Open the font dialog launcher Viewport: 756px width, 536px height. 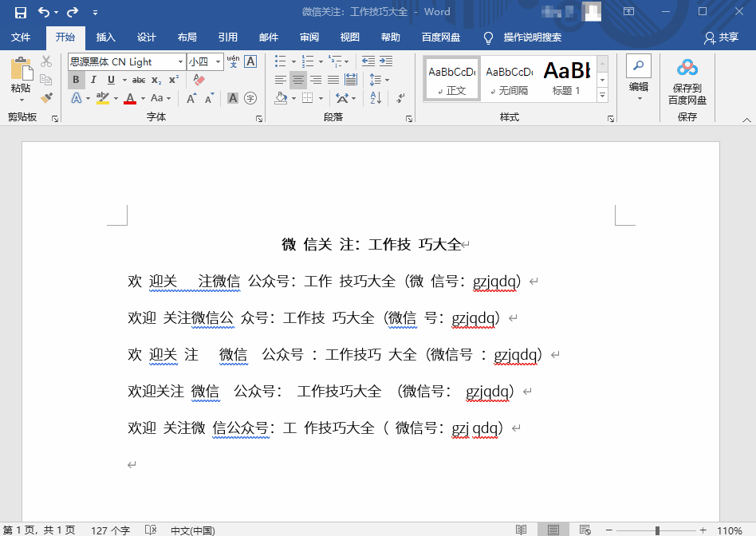pyautogui.click(x=259, y=119)
